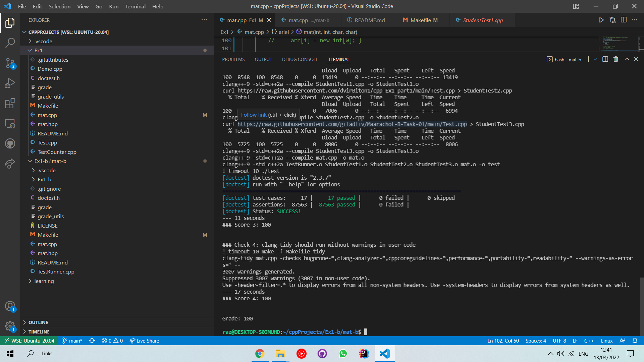The image size is (644, 362).
Task: Open the Extensions view
Action: coord(10,103)
